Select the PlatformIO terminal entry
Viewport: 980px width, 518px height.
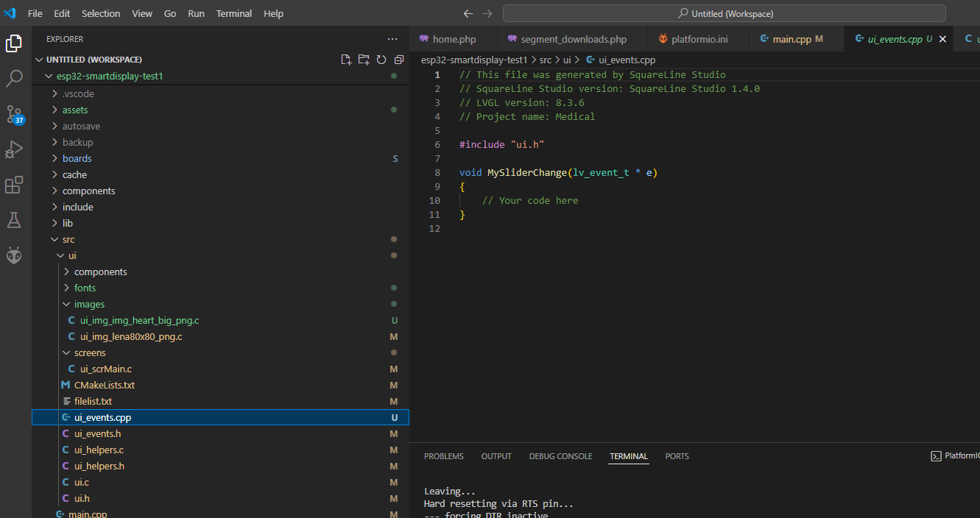point(956,456)
